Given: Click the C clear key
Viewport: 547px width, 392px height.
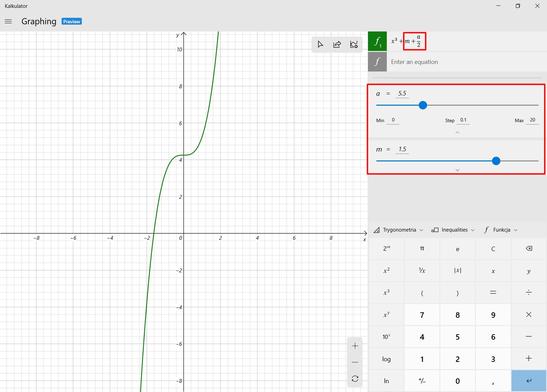Looking at the screenshot, I should (493, 249).
